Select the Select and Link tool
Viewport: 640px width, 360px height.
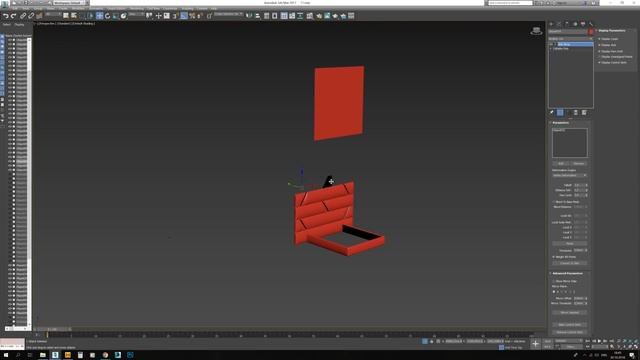click(x=23, y=16)
